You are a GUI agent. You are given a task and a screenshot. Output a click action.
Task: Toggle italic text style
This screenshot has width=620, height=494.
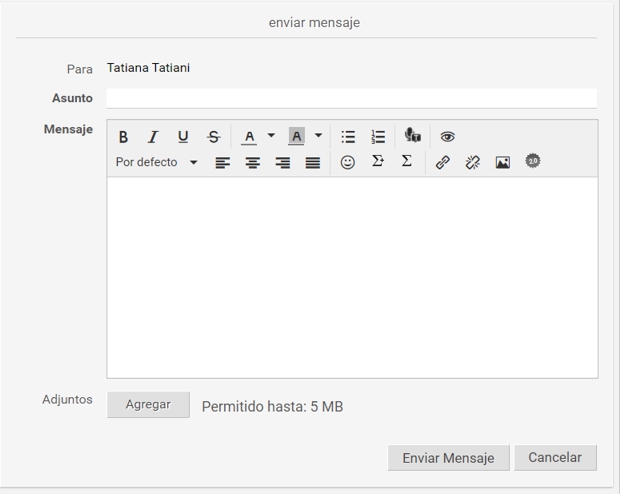click(153, 137)
